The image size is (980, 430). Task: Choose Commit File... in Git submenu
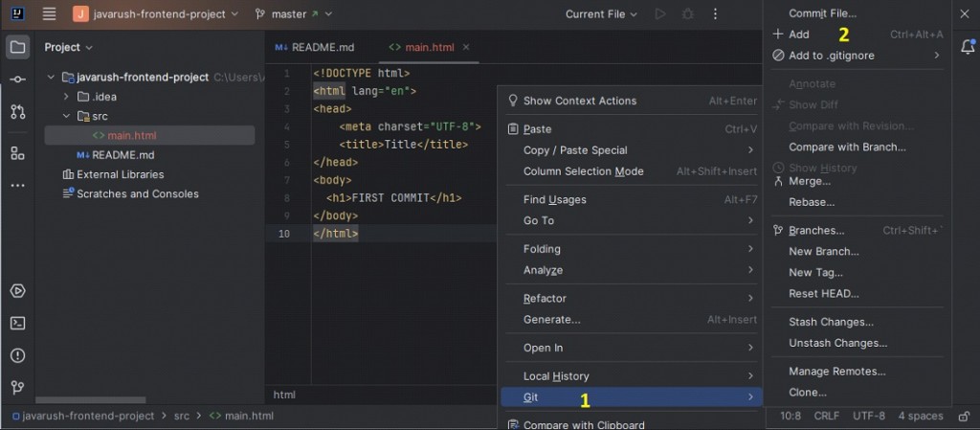tap(857, 13)
